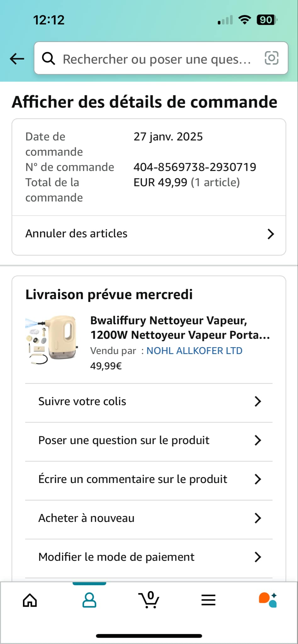This screenshot has height=644, width=298.
Task: Expand Acheter à nouveau chevron
Action: pos(258,518)
